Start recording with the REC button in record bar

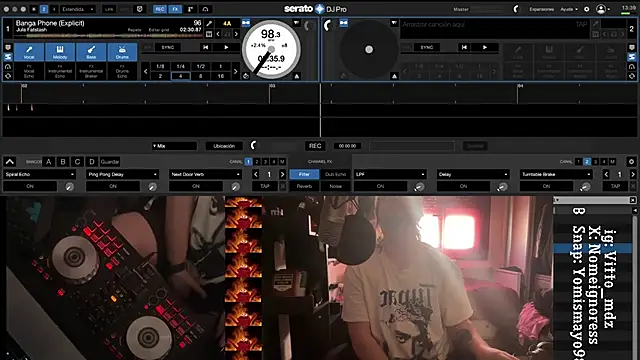tap(315, 146)
